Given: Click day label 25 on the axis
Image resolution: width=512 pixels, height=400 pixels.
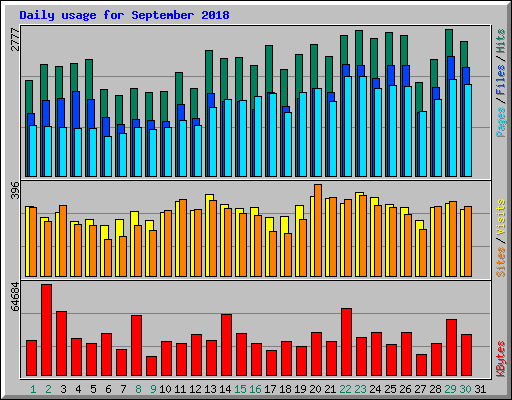Looking at the screenshot, I should (x=390, y=389).
